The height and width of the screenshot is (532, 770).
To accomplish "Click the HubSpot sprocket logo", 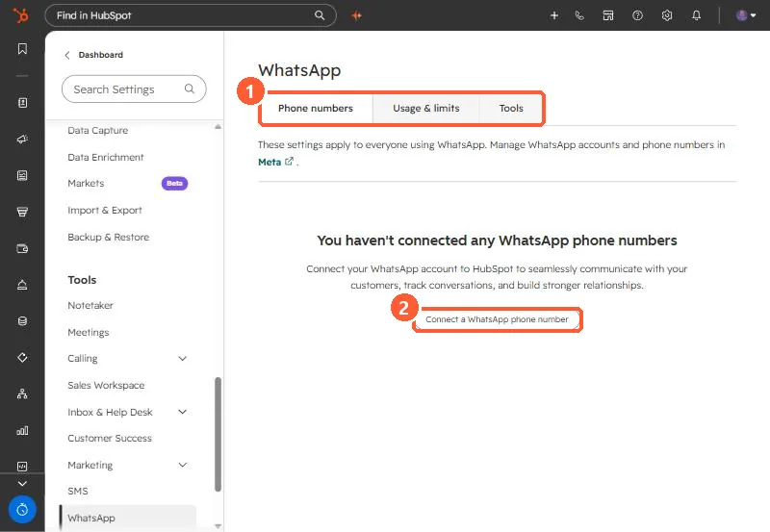I will click(x=20, y=15).
